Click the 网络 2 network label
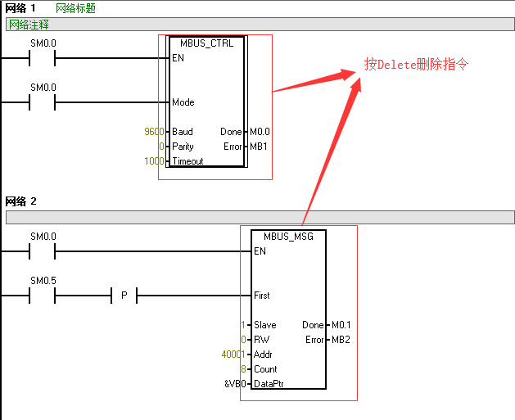Viewport: 515px width, 420px height. pyautogui.click(x=21, y=201)
